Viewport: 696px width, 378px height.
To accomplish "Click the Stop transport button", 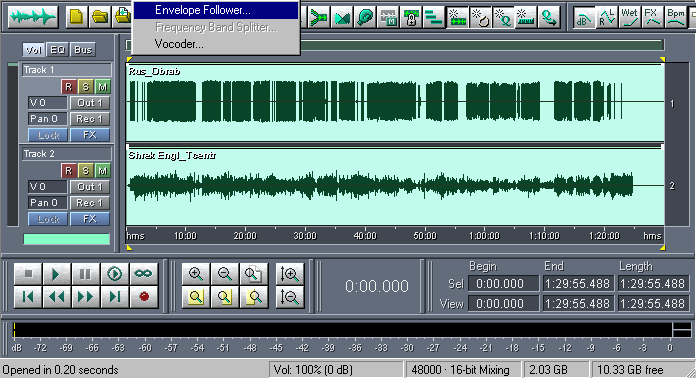I will point(28,274).
